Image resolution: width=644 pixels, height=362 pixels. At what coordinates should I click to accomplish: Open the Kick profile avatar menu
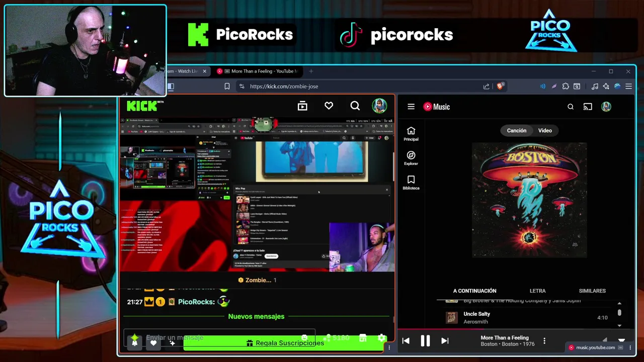[x=379, y=106]
